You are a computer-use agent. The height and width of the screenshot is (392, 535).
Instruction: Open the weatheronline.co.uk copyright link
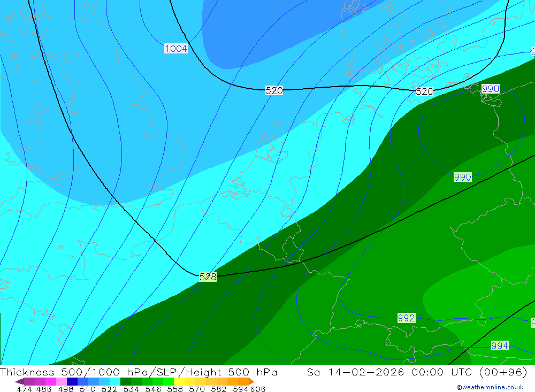(x=490, y=387)
